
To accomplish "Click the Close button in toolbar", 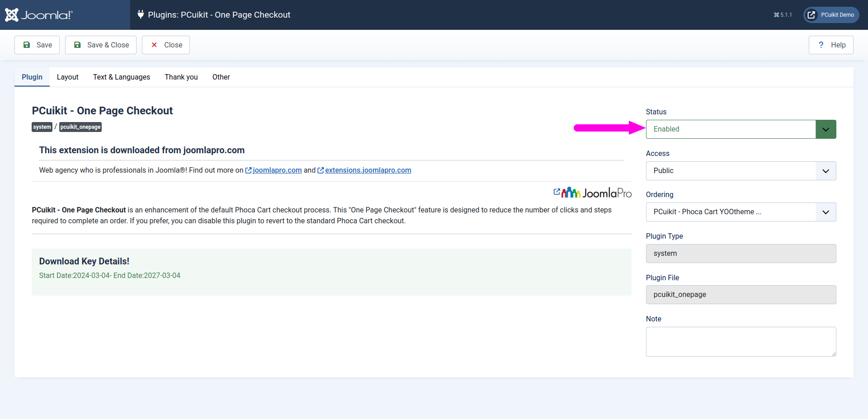I will (166, 45).
